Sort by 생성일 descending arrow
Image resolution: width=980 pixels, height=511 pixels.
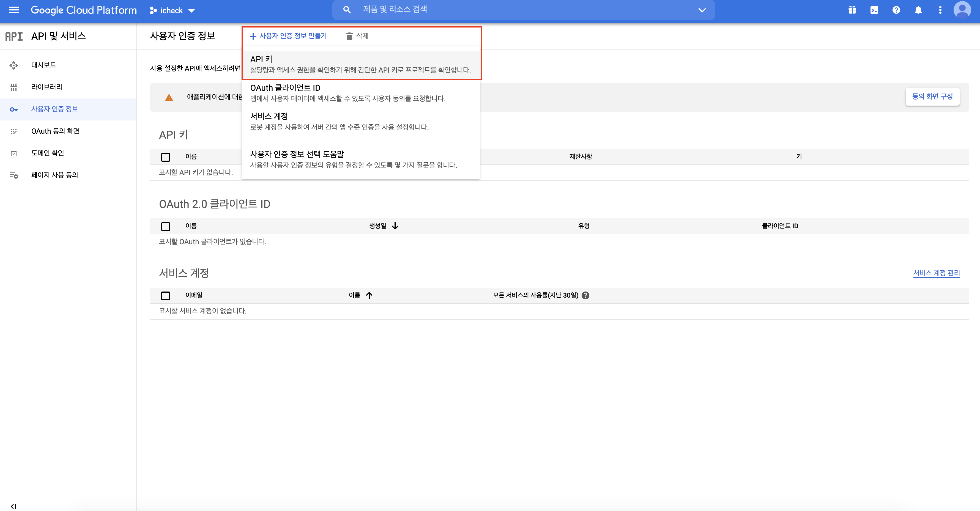(x=395, y=226)
